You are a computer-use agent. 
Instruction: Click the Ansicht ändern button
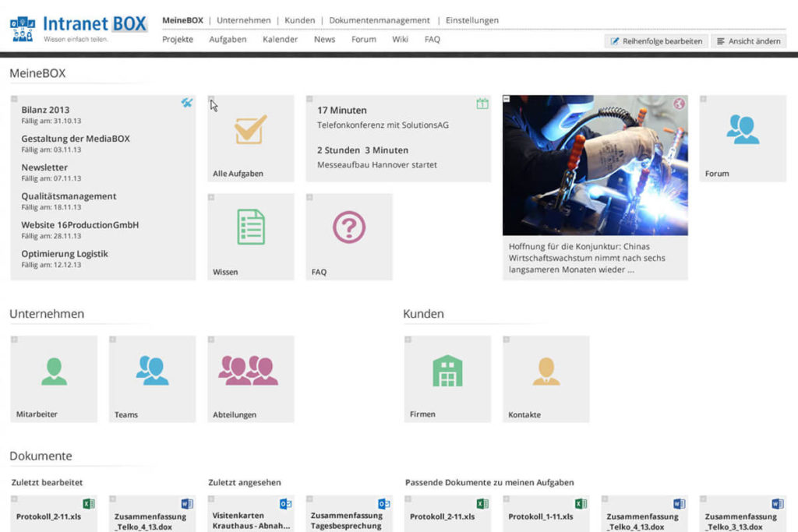point(748,41)
